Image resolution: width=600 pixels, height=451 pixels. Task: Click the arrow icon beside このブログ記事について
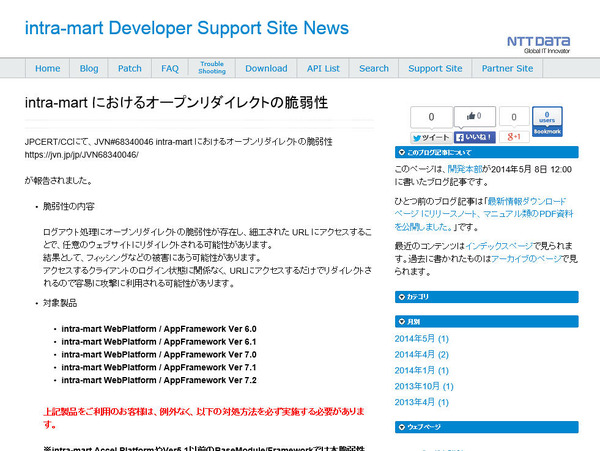[400, 153]
